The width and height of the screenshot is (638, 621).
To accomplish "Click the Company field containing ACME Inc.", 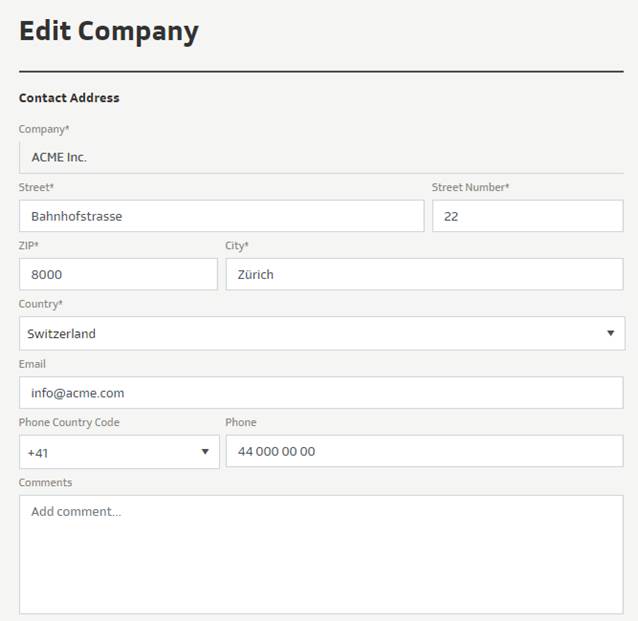I will (320, 157).
